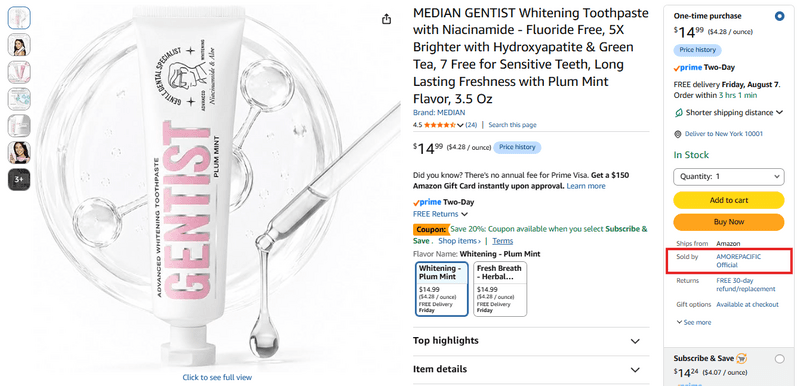Select the One-time purchase radio button

[779, 16]
